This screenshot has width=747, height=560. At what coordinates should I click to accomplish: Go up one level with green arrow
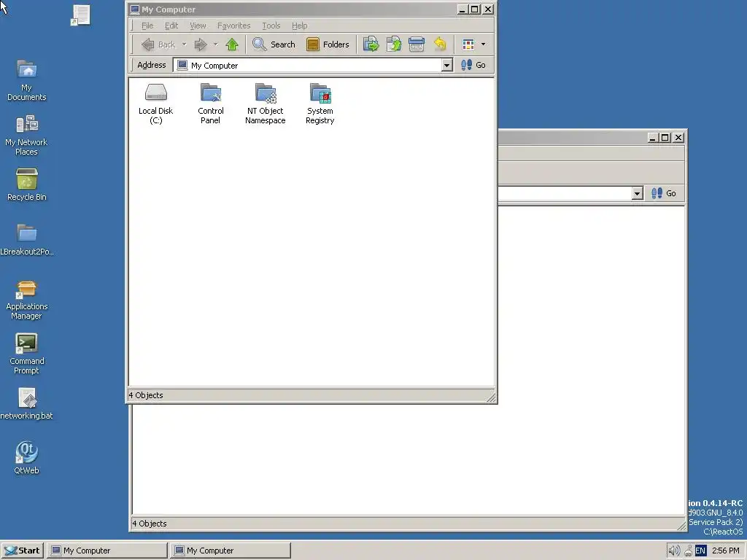click(232, 44)
